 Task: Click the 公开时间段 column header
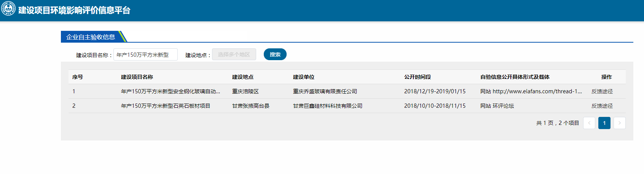click(x=418, y=77)
